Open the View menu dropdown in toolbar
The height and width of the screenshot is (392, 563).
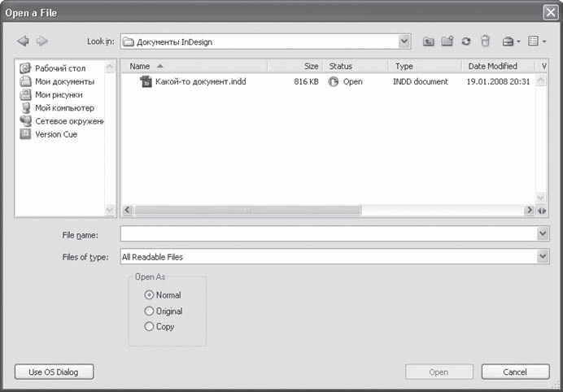coord(536,41)
